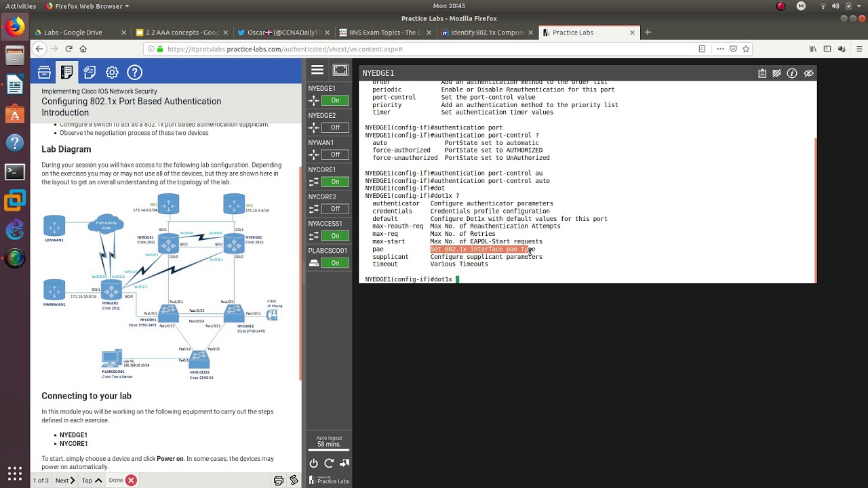
Task: Open pocket save icon in address bar
Action: click(733, 49)
